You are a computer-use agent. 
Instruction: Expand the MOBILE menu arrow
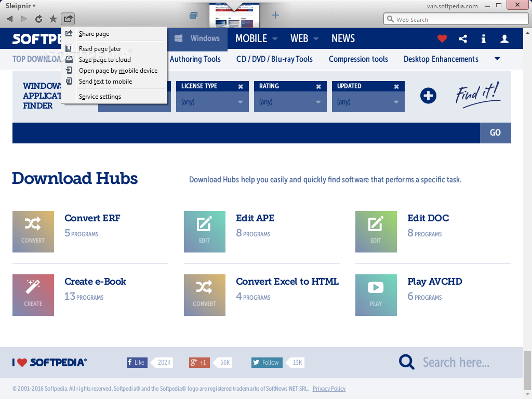coord(275,38)
